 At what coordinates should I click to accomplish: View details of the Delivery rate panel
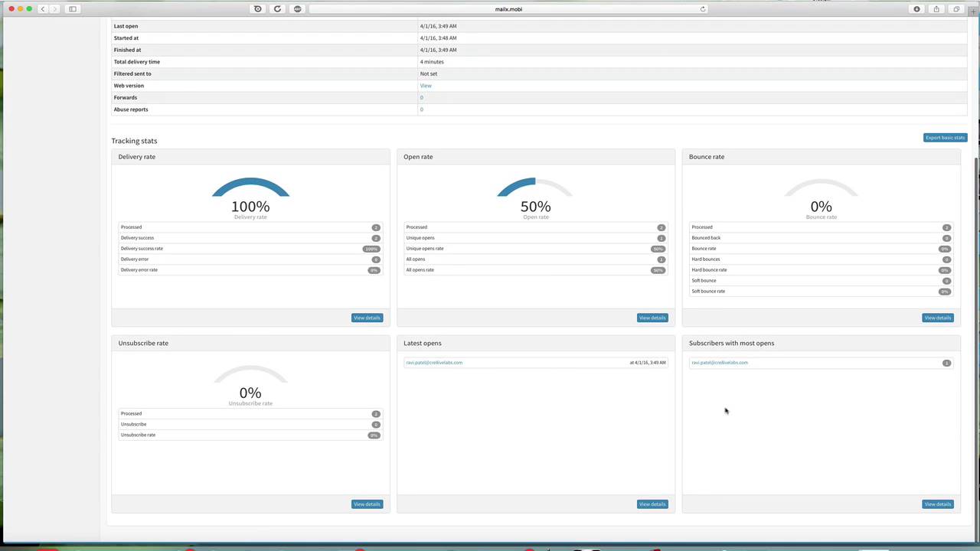[x=367, y=318]
